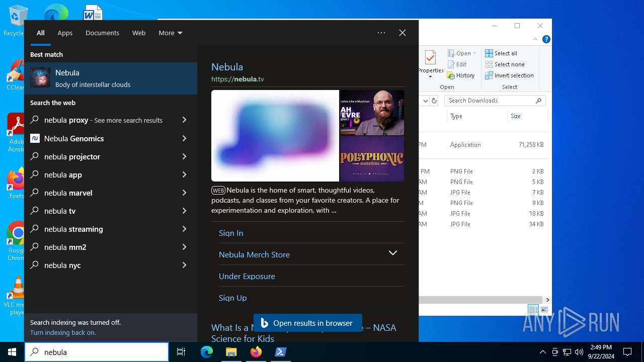
Task: Sort Explorer files by Type column
Action: [476, 116]
